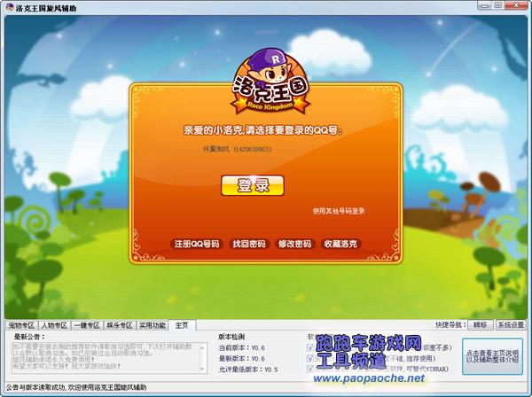Toggle first recommended software checkbox

[309, 347]
